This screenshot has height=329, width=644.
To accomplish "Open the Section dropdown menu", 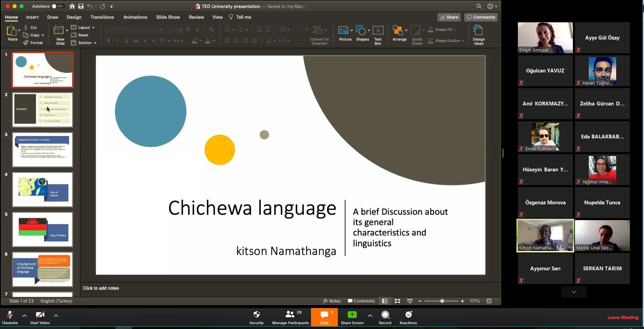I will click(84, 43).
